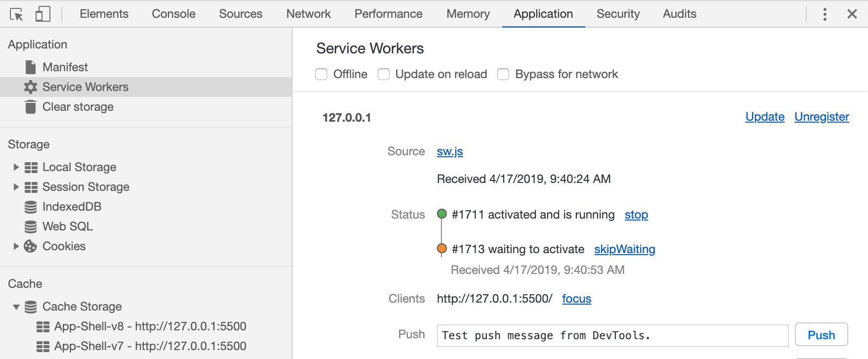Screen dimensions: 868x359
Task: Switch to the Memory tab
Action: point(468,14)
